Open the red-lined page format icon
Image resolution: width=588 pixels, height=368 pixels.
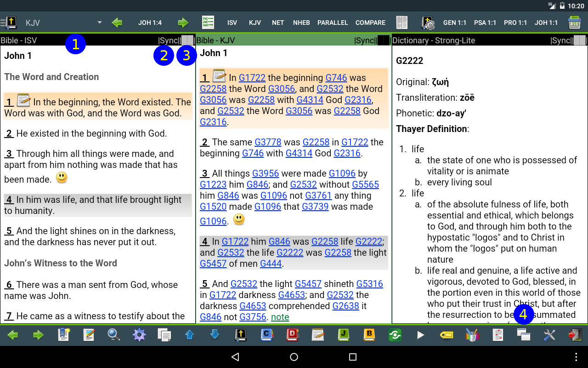coord(498,335)
